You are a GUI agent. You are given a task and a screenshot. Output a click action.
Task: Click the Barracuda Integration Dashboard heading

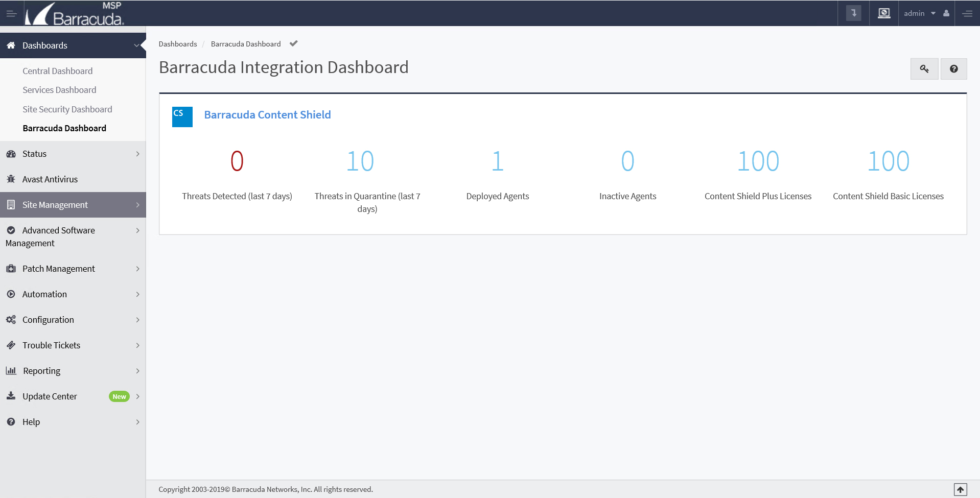(284, 67)
